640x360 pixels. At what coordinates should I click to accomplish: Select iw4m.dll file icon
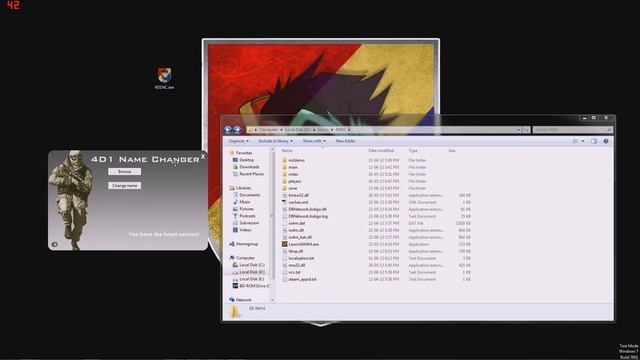coord(284,230)
